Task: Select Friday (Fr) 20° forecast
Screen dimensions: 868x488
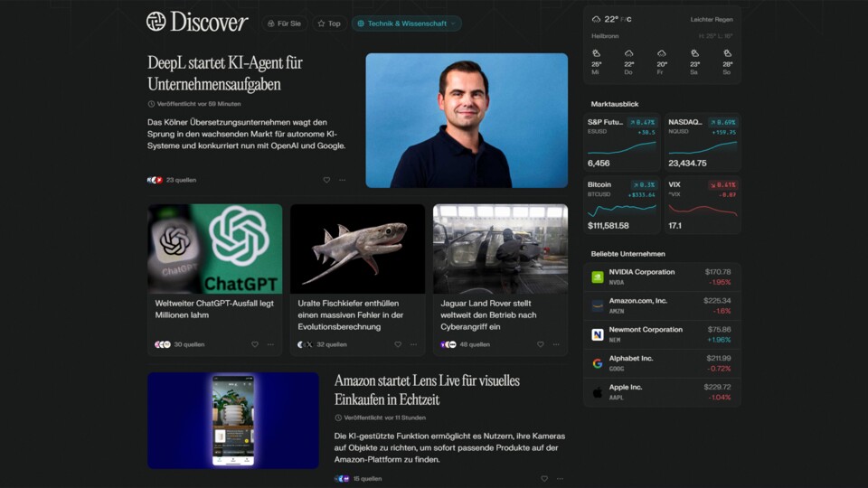Action: (x=662, y=62)
